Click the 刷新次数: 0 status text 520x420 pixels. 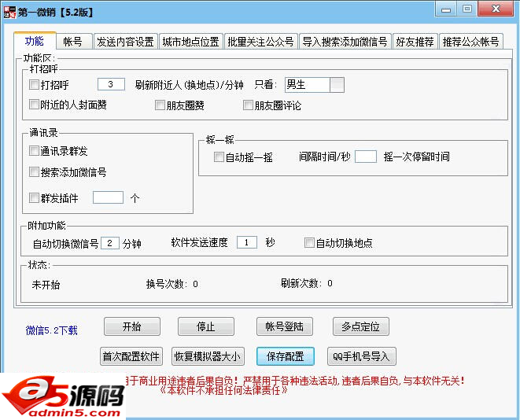pos(307,283)
